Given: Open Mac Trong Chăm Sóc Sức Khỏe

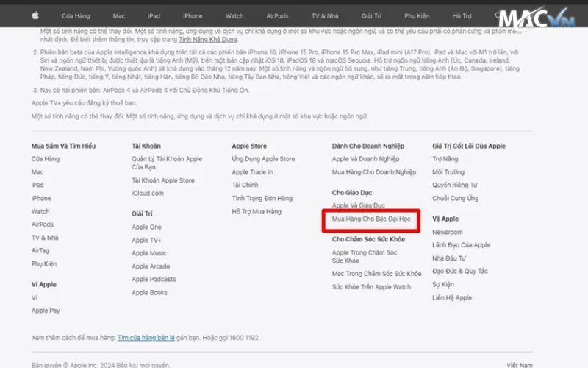Looking at the screenshot, I should [376, 274].
